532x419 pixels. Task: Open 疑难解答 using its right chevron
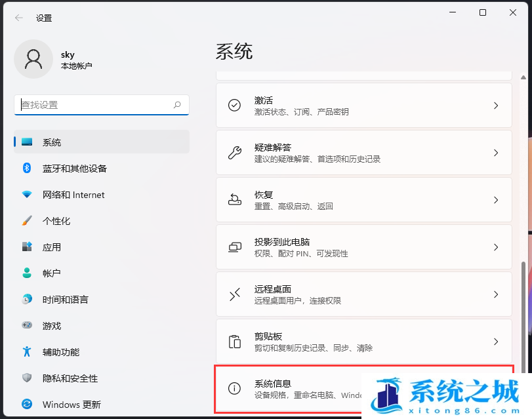[496, 153]
